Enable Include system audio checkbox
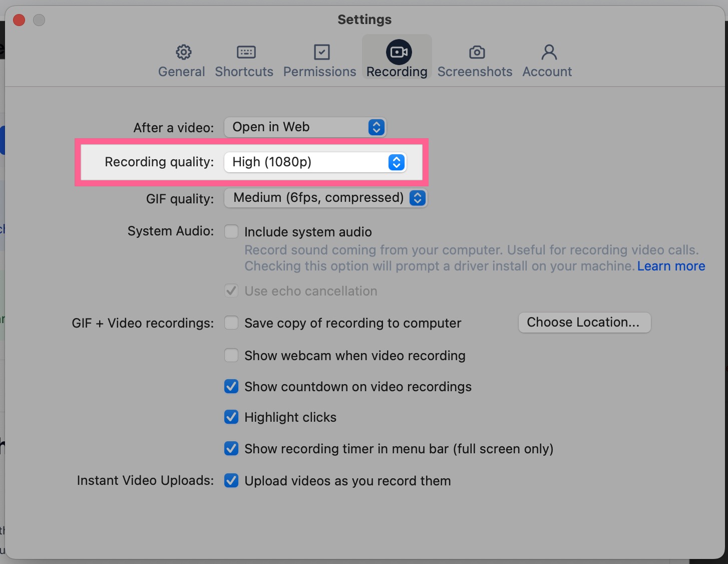The image size is (728, 564). tap(231, 232)
